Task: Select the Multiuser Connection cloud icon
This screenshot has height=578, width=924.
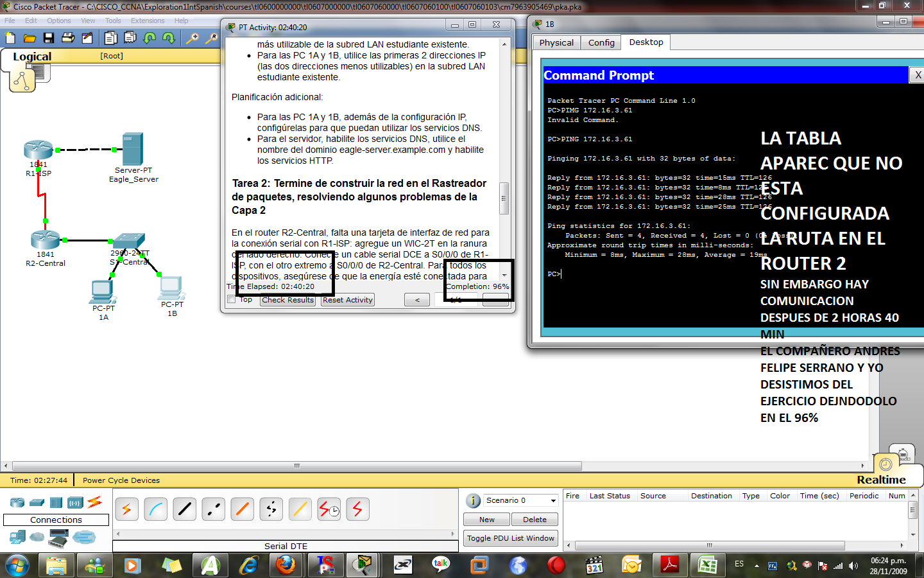Action: point(84,537)
